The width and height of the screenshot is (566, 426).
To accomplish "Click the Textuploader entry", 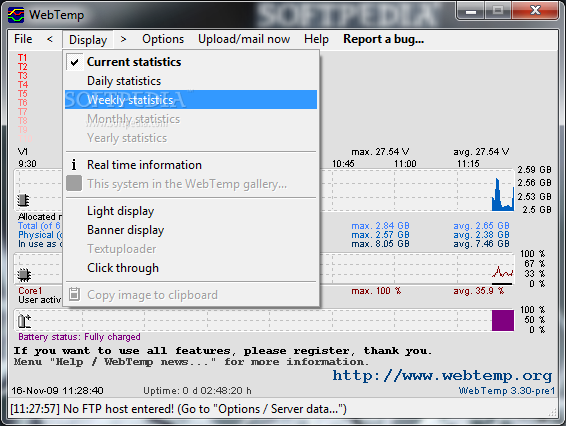I will click(191, 249).
